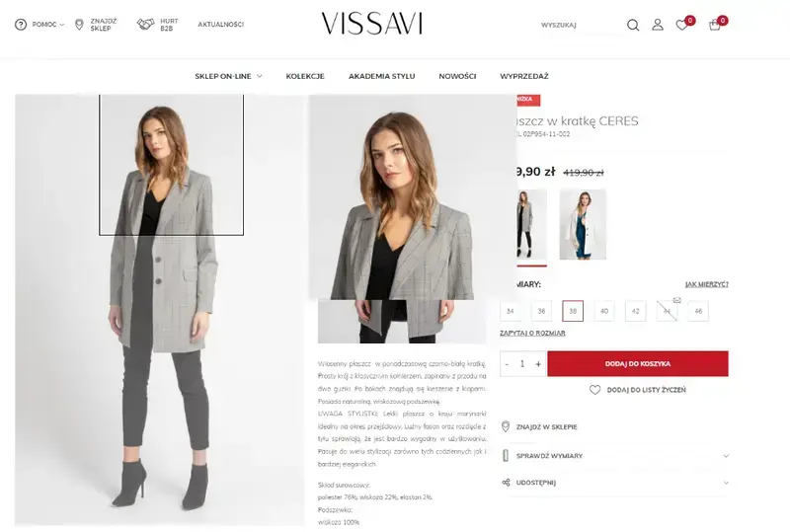Screen dimensions: 790x532
Task: Go to the Wyprzedaż menu item
Action: [x=524, y=76]
